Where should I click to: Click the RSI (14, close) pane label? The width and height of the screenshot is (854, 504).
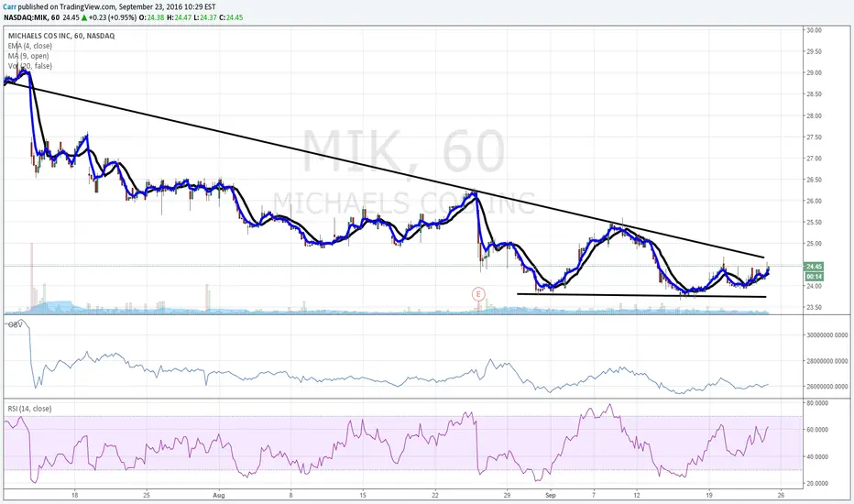pos(29,409)
